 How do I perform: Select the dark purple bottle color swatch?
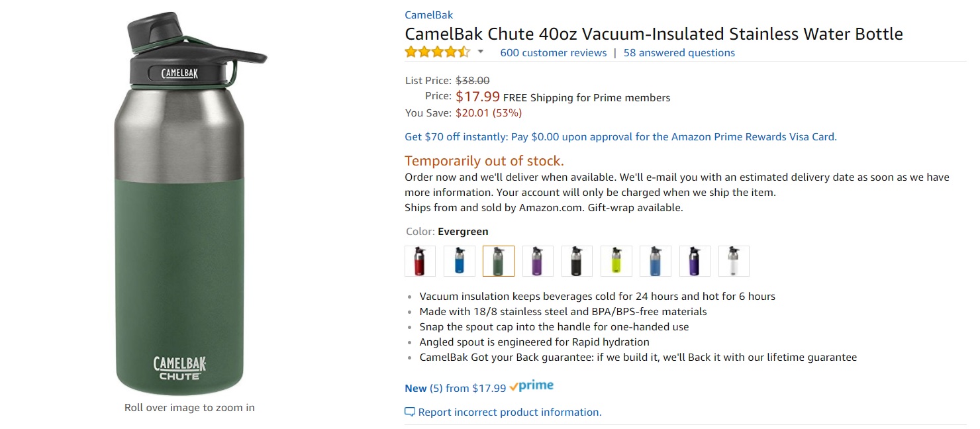pyautogui.click(x=695, y=261)
